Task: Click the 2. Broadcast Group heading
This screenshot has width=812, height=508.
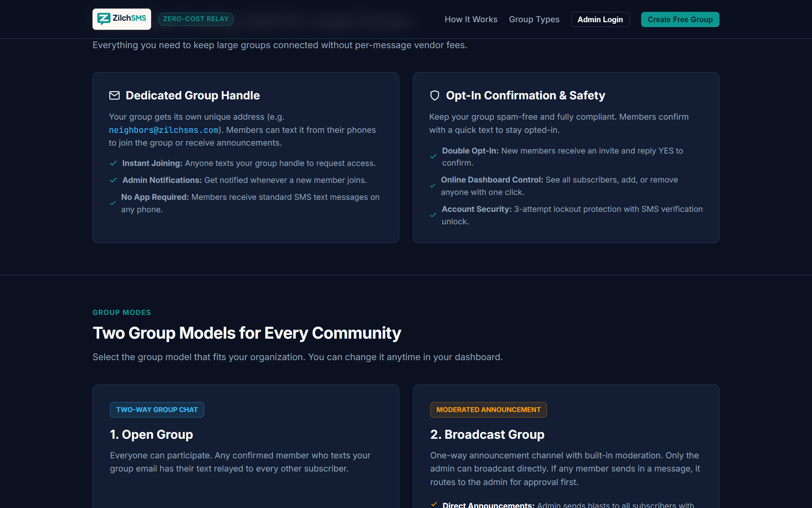Action: tap(487, 434)
